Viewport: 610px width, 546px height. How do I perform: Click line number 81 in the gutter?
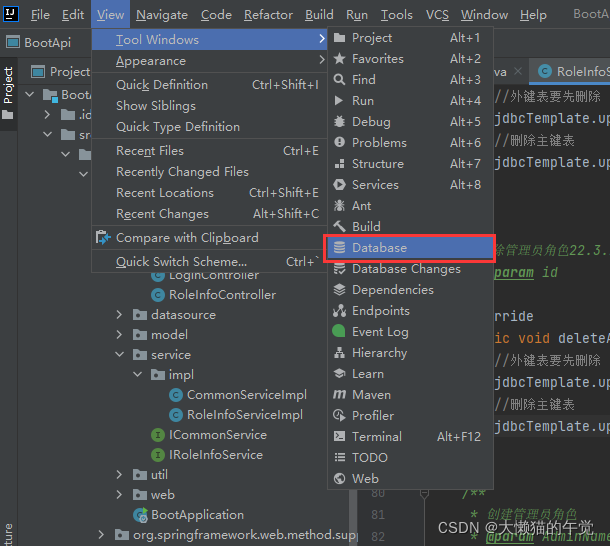coord(378,515)
